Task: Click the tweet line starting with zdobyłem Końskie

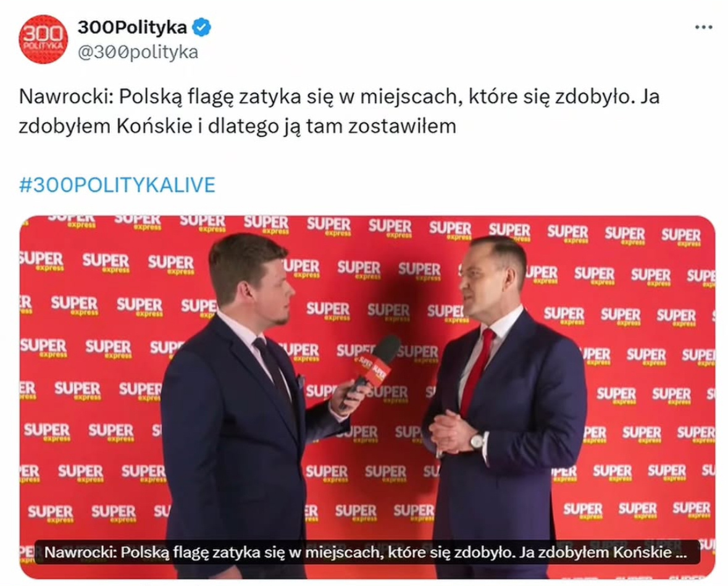Action: click(237, 126)
